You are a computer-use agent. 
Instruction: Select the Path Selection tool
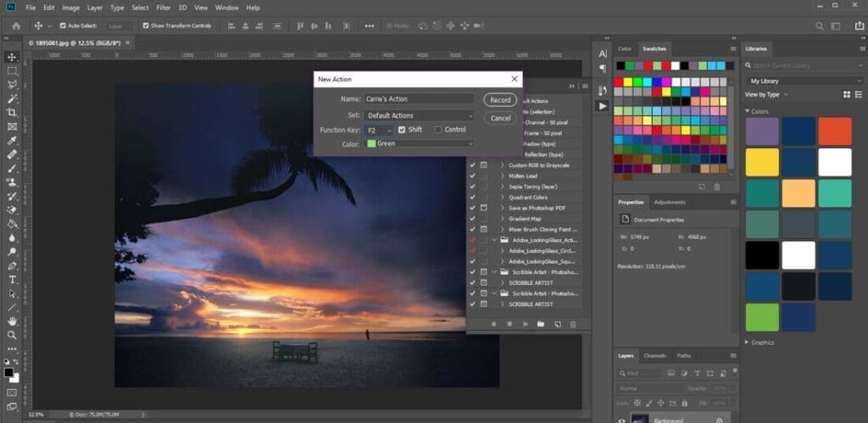coord(12,293)
